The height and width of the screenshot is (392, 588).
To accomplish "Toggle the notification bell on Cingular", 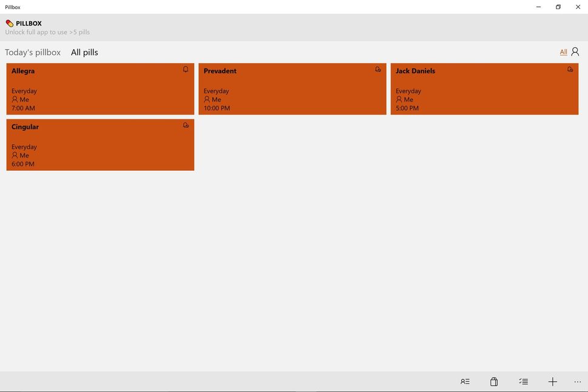I will [x=185, y=125].
